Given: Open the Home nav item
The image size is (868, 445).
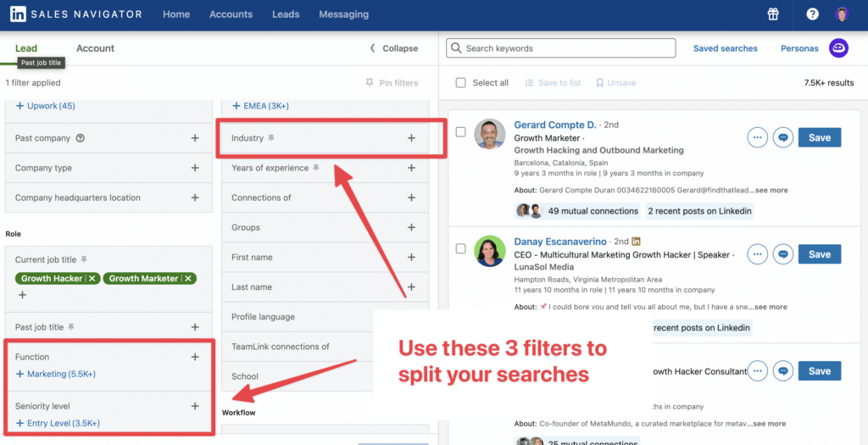Looking at the screenshot, I should (176, 14).
